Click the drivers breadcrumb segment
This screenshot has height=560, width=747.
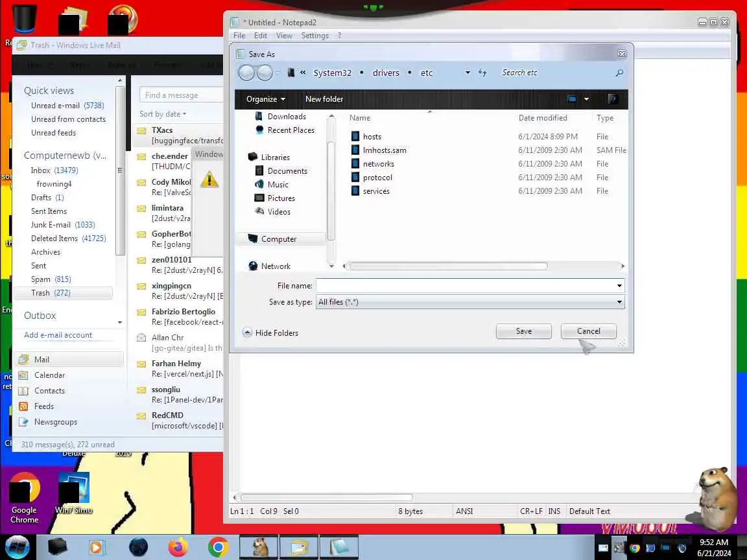(386, 73)
